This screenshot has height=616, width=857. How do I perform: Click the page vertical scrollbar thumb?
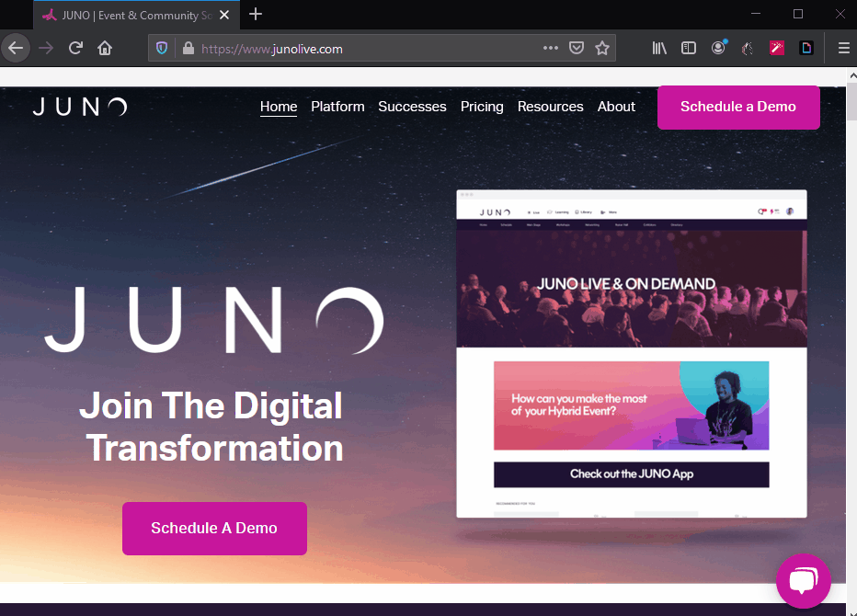pyautogui.click(x=852, y=102)
